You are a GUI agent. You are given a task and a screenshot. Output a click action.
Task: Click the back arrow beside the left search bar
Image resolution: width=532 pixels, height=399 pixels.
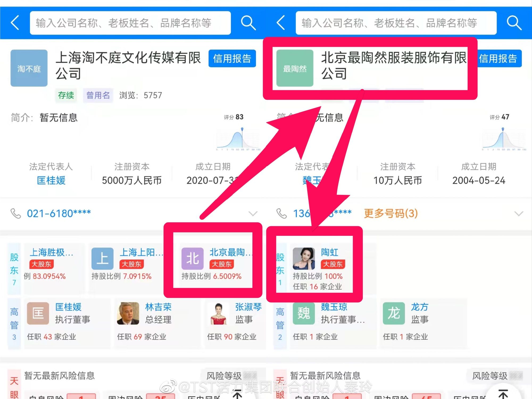tap(15, 23)
